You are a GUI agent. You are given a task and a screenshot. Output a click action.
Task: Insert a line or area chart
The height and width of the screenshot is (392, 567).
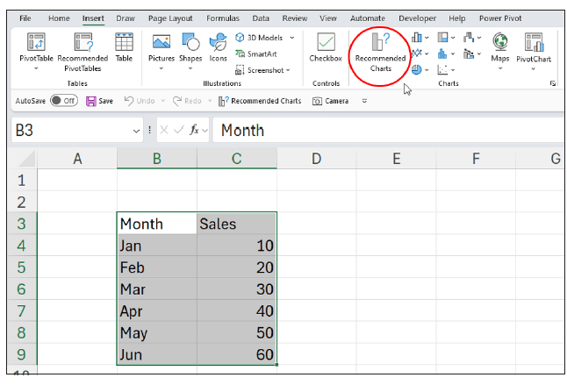click(417, 53)
